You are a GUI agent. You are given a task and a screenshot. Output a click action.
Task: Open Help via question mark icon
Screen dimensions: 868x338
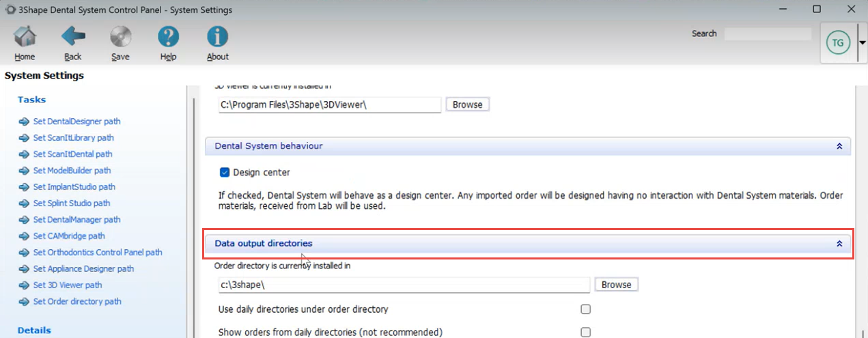click(x=168, y=37)
